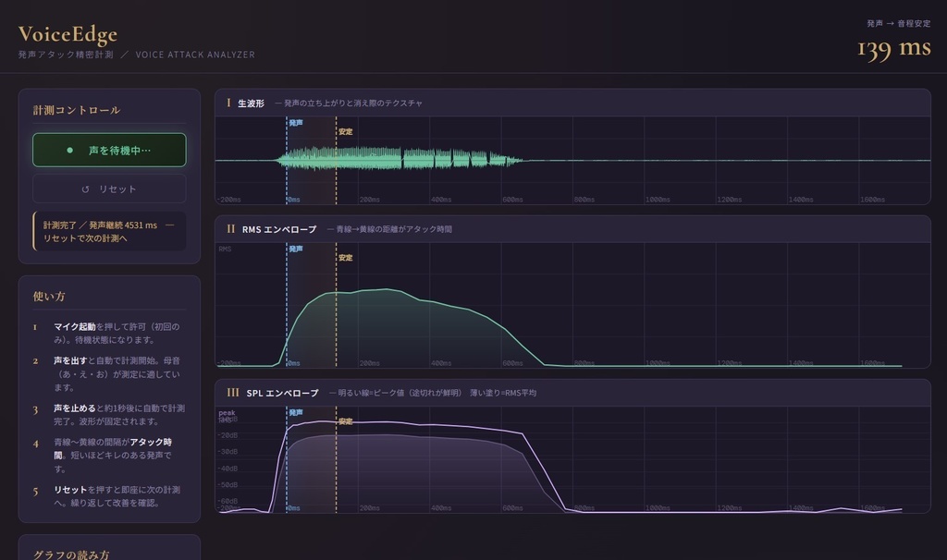Click the 1600ms axis label in 生波形 chart
Screen dimensions: 947x560
pos(872,199)
